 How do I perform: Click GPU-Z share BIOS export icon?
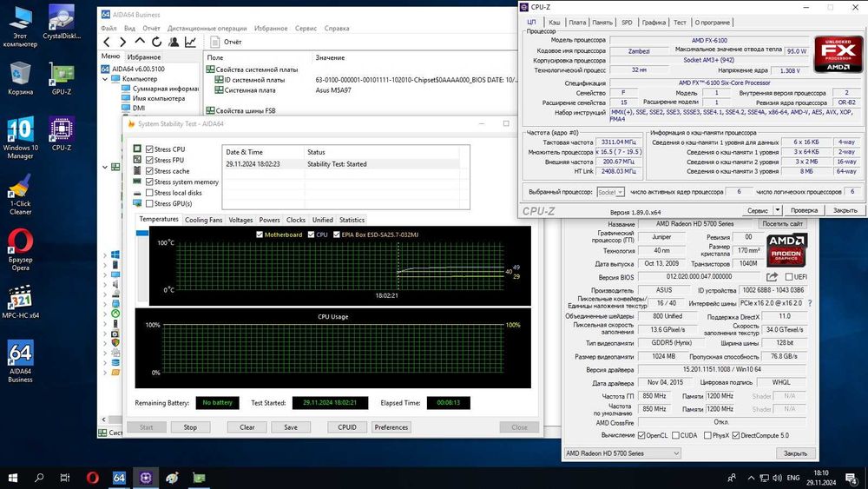pyautogui.click(x=772, y=276)
